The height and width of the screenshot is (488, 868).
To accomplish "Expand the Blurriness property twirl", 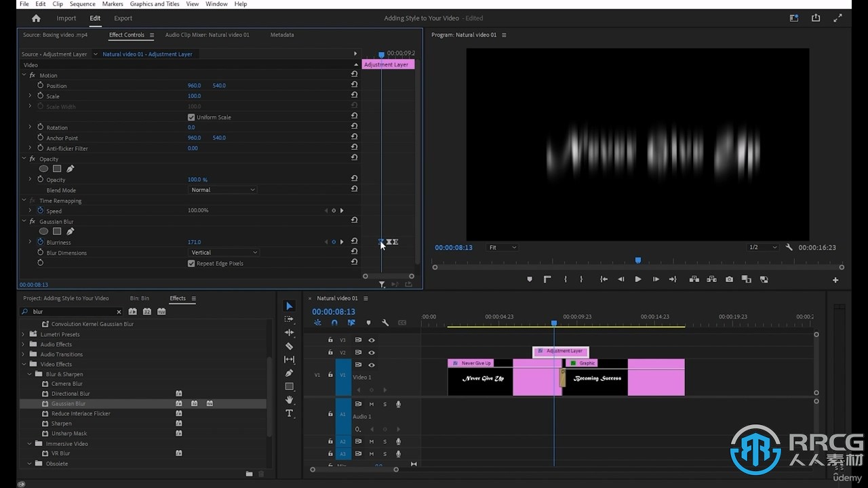I will (30, 242).
